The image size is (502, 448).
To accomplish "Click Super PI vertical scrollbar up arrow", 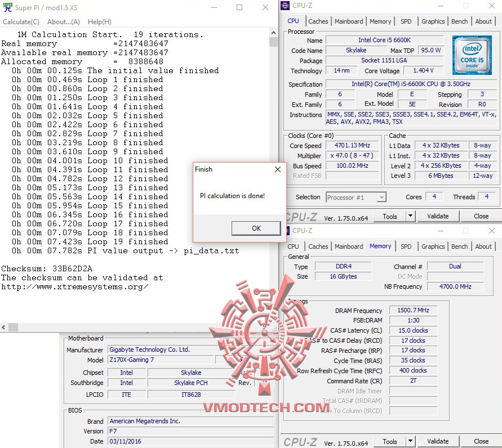I will (x=273, y=33).
